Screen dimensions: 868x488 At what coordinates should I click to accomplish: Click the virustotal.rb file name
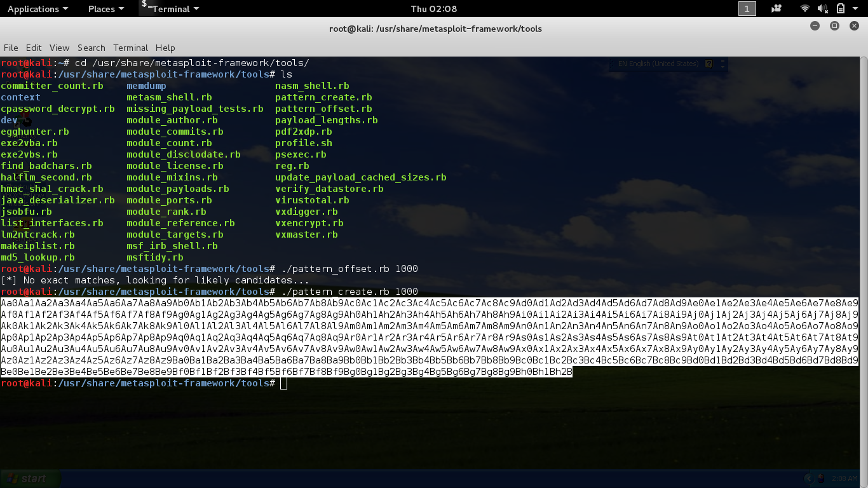[312, 200]
